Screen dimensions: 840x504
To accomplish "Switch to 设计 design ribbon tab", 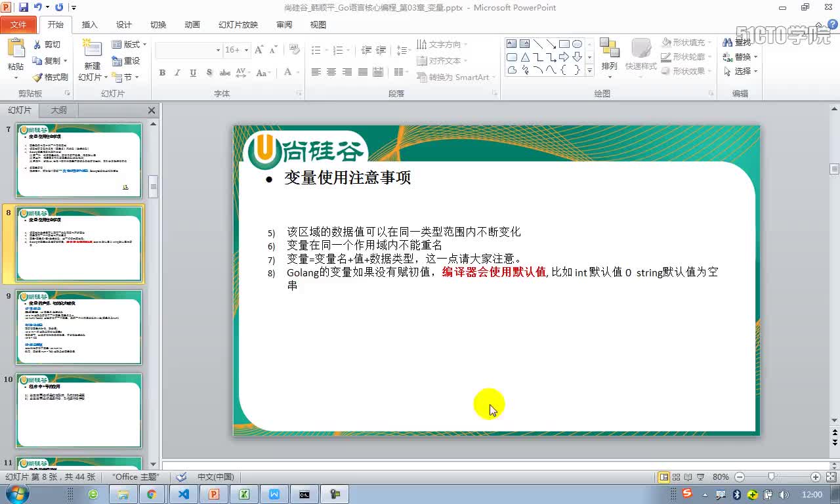I will [x=124, y=25].
